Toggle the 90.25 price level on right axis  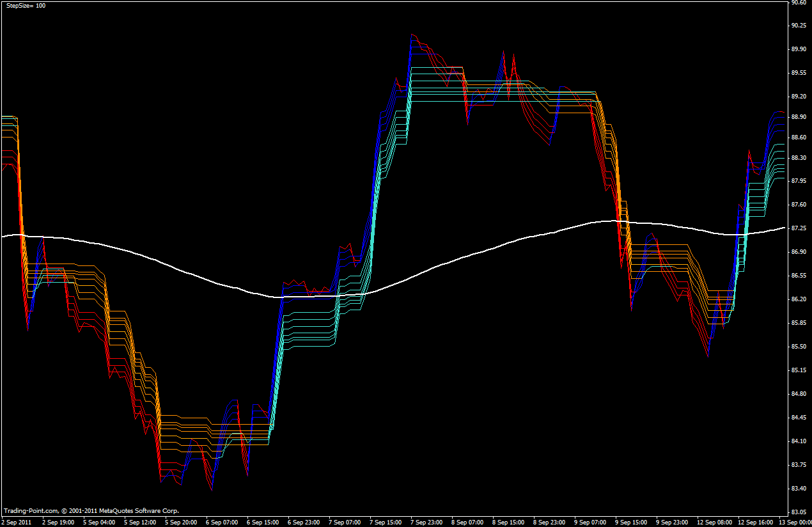click(x=798, y=27)
